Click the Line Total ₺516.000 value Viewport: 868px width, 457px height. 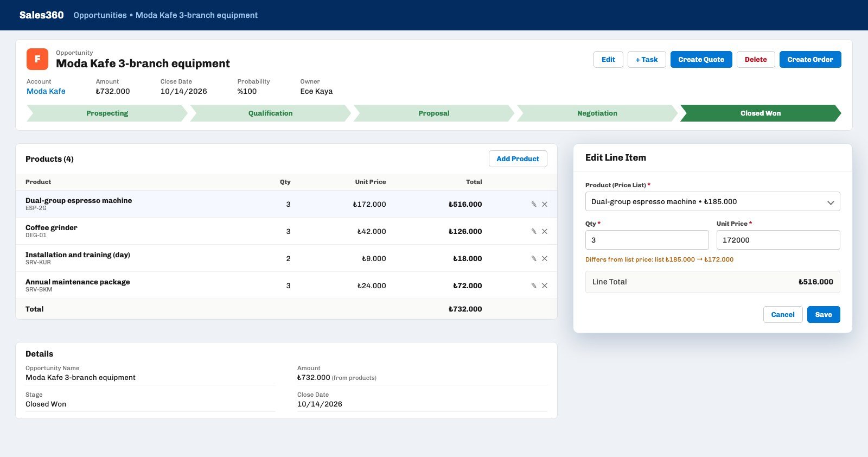pyautogui.click(x=816, y=282)
